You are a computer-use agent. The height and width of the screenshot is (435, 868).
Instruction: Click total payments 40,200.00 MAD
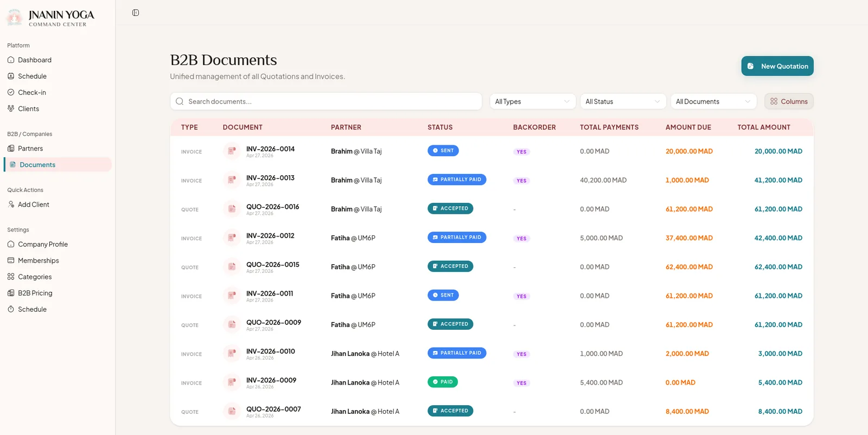click(x=603, y=180)
